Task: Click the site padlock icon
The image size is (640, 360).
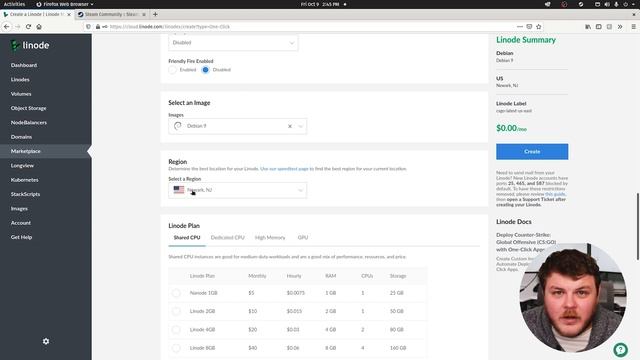Action: click(98, 27)
